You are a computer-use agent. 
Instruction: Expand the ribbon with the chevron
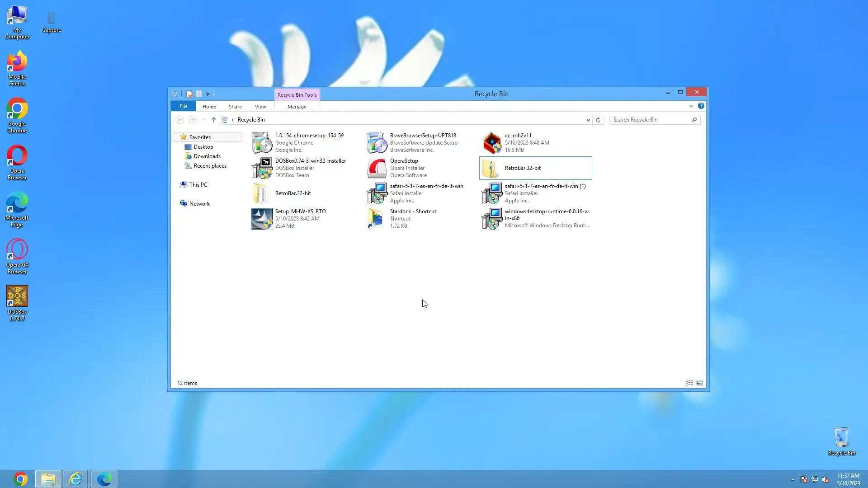click(691, 106)
